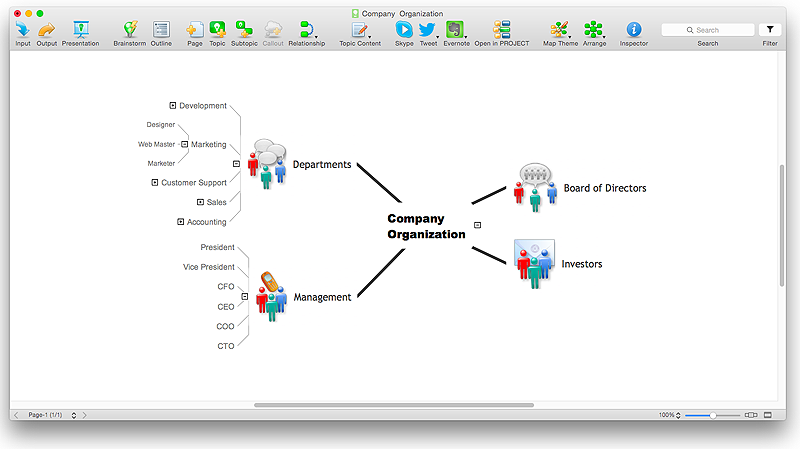800x449 pixels.
Task: Go to next page arrow
Action: pos(85,415)
